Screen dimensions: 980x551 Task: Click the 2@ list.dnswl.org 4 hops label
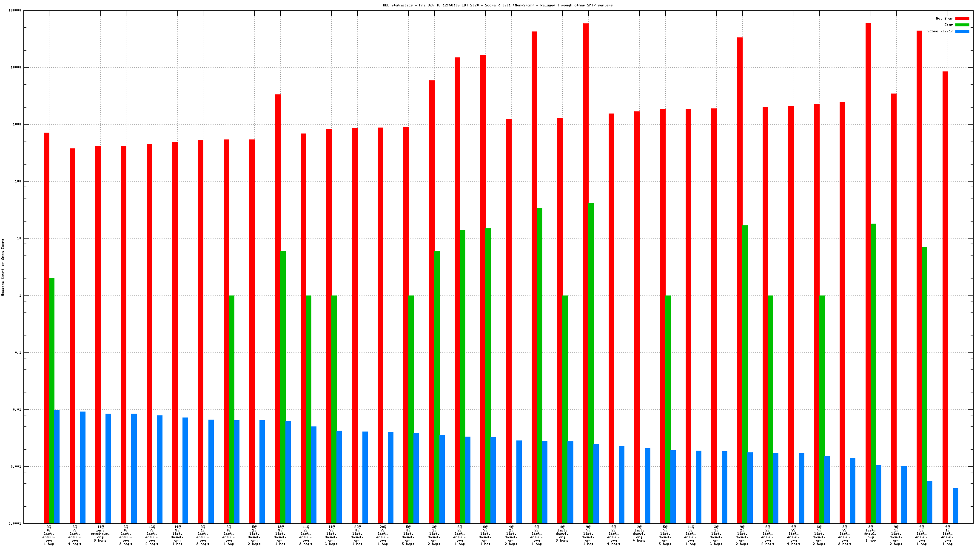coord(639,534)
